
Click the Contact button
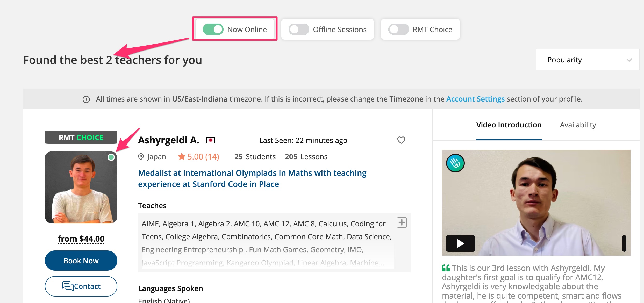click(x=81, y=286)
